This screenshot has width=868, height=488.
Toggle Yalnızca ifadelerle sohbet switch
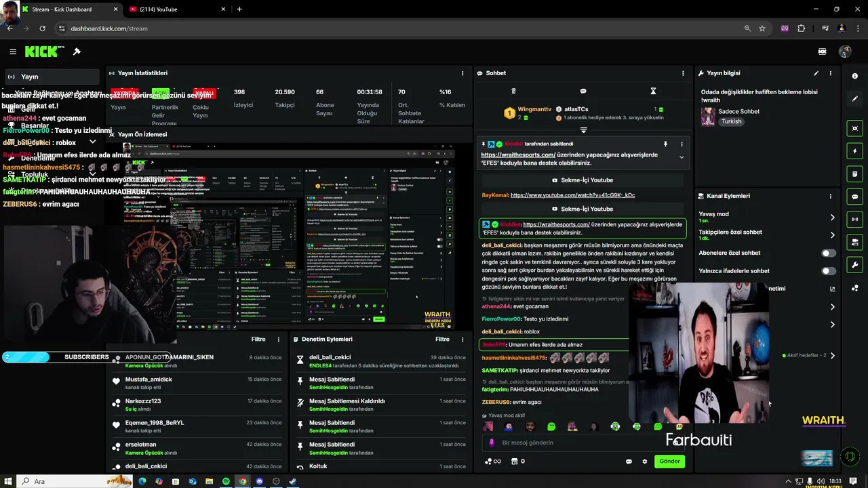point(828,271)
